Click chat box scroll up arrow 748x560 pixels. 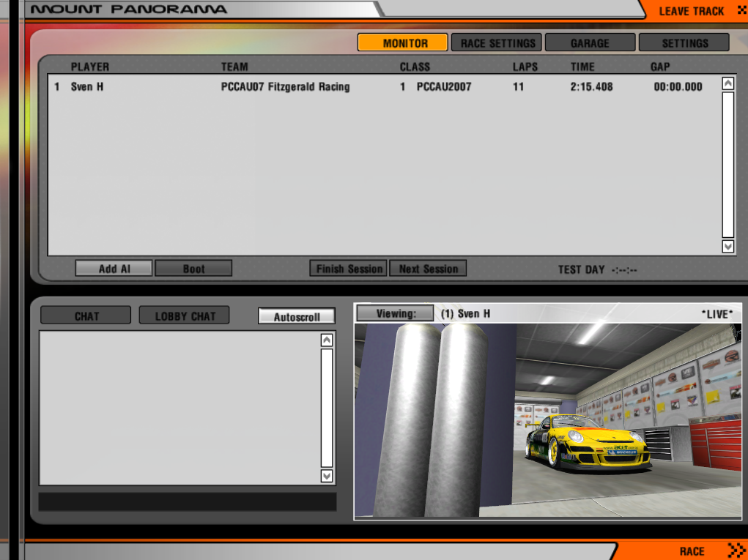[327, 340]
